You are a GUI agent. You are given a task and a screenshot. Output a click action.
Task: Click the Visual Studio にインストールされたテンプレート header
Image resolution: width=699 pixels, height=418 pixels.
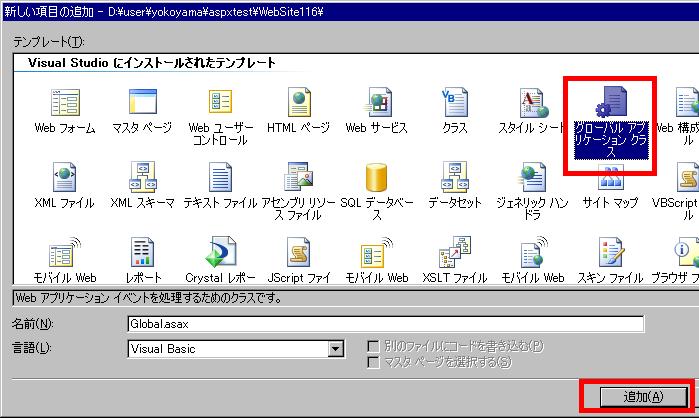(152, 63)
